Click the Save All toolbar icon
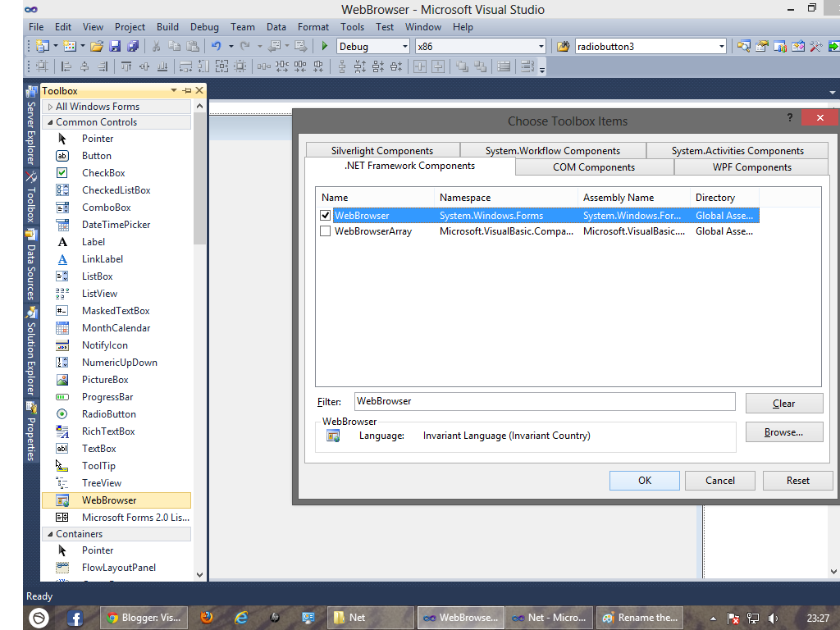The image size is (840, 630). tap(133, 46)
